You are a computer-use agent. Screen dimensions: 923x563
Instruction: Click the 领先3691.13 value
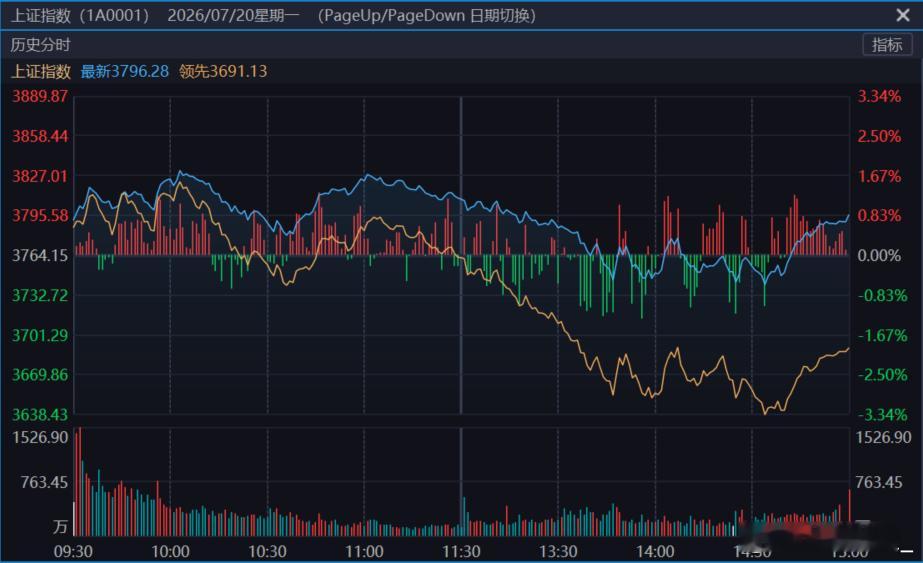coord(223,71)
